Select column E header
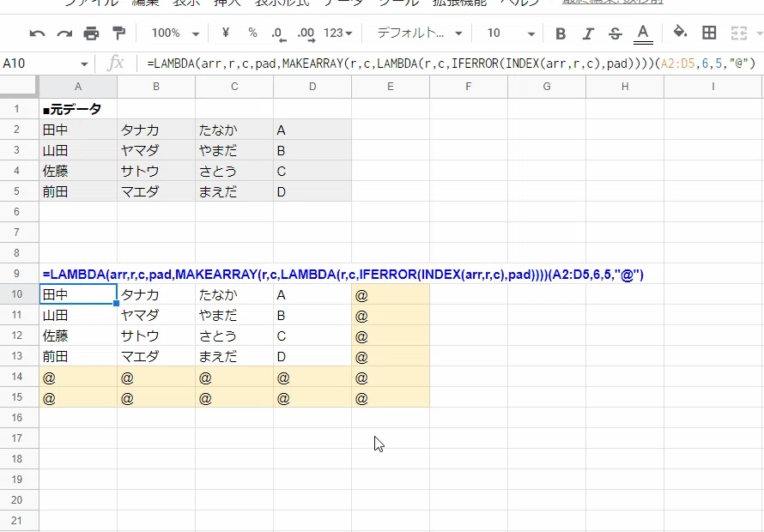Image resolution: width=764 pixels, height=532 pixels. click(391, 87)
